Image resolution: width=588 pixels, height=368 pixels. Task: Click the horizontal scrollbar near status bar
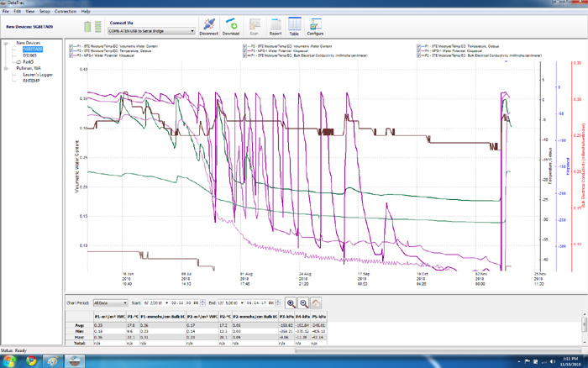[x=437, y=350]
